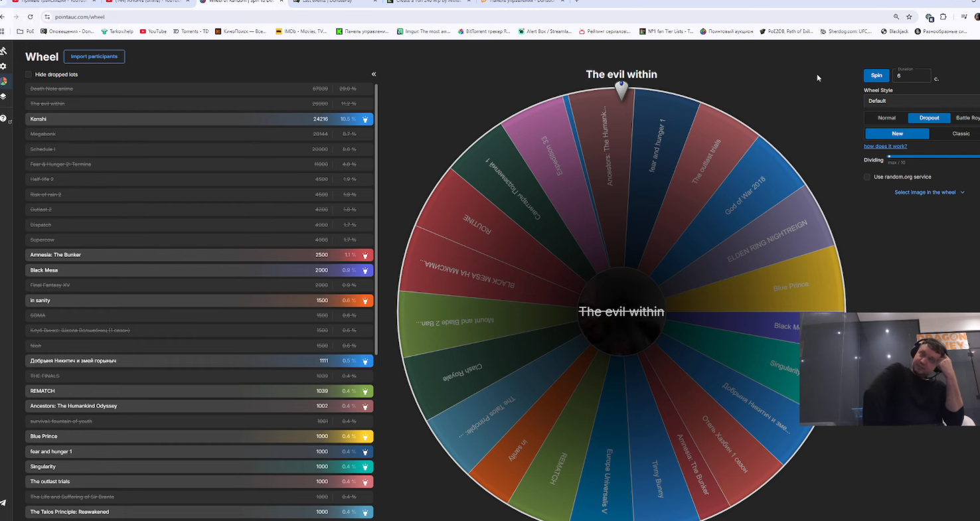Screen dimensions: 980x521
Task: Click the Blue Prince lot name
Action: 44,437
